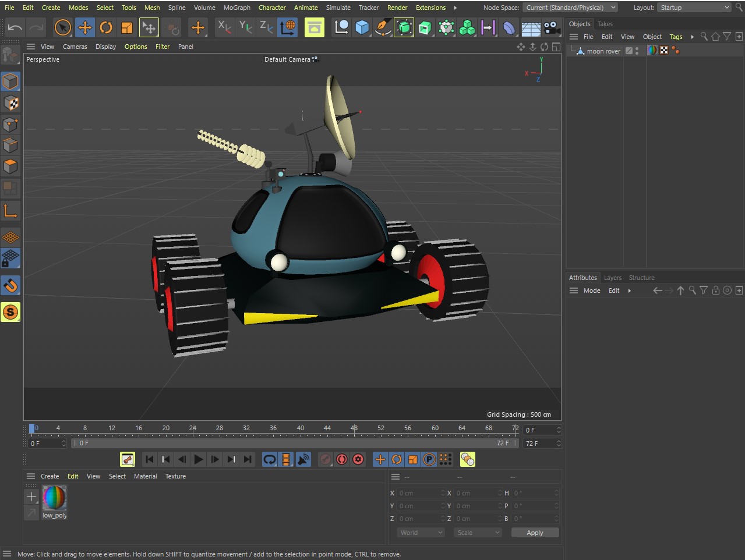Image resolution: width=745 pixels, height=560 pixels.
Task: Toggle the X axis lock
Action: pos(224,27)
